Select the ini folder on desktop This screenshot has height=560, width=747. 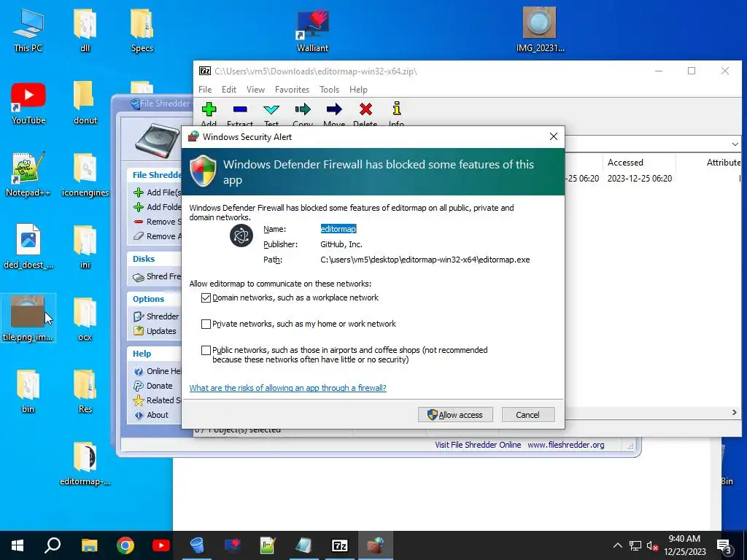click(85, 246)
